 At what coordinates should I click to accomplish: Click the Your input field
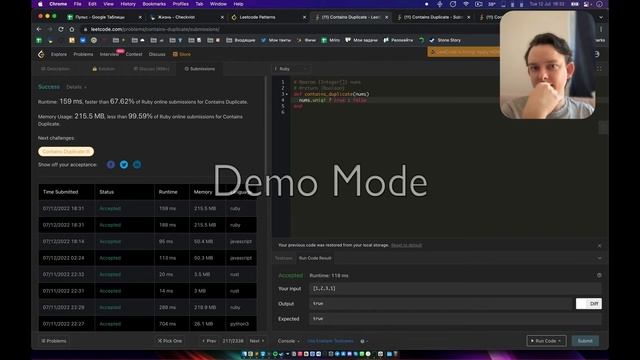click(455, 289)
